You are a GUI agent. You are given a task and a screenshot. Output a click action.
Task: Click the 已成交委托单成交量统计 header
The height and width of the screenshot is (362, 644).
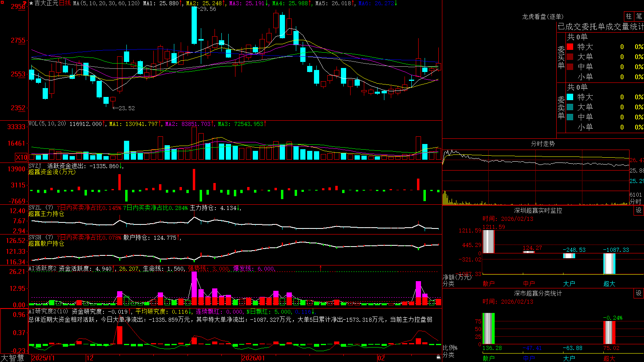601,27
